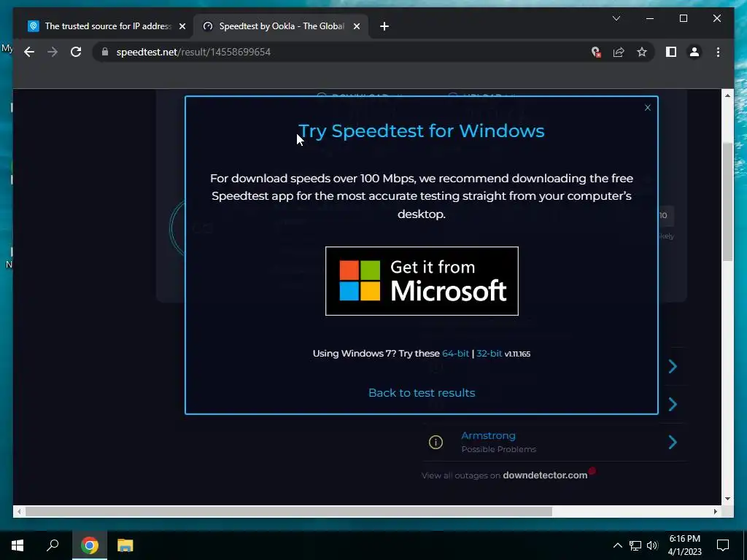747x560 pixels.
Task: Bookmark this page with the star
Action: [642, 52]
